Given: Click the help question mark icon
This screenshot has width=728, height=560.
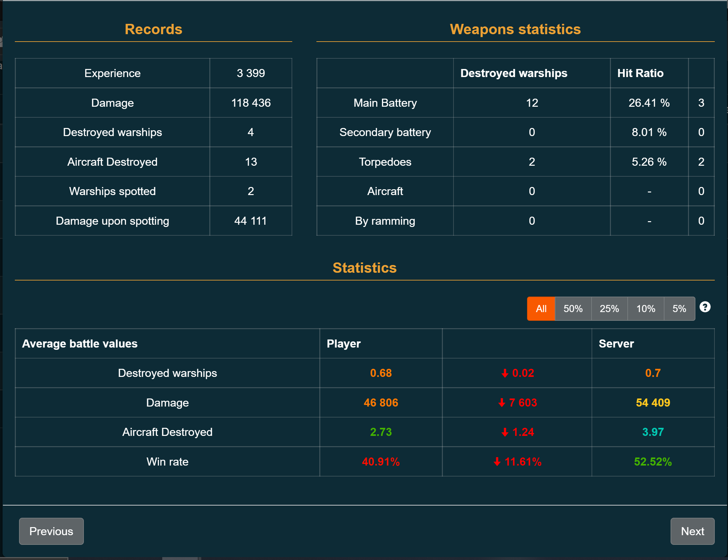Looking at the screenshot, I should [x=705, y=307].
